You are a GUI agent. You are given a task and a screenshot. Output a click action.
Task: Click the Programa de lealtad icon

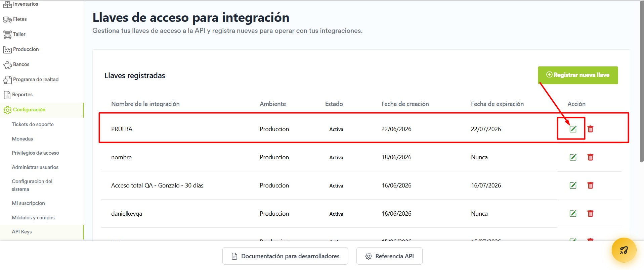click(x=7, y=80)
